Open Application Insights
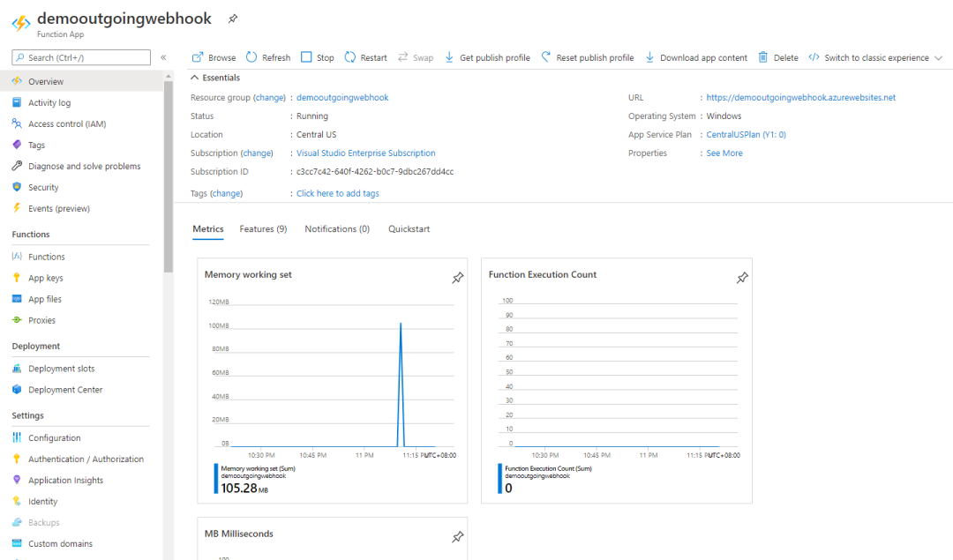The height and width of the screenshot is (560, 953). [81, 481]
